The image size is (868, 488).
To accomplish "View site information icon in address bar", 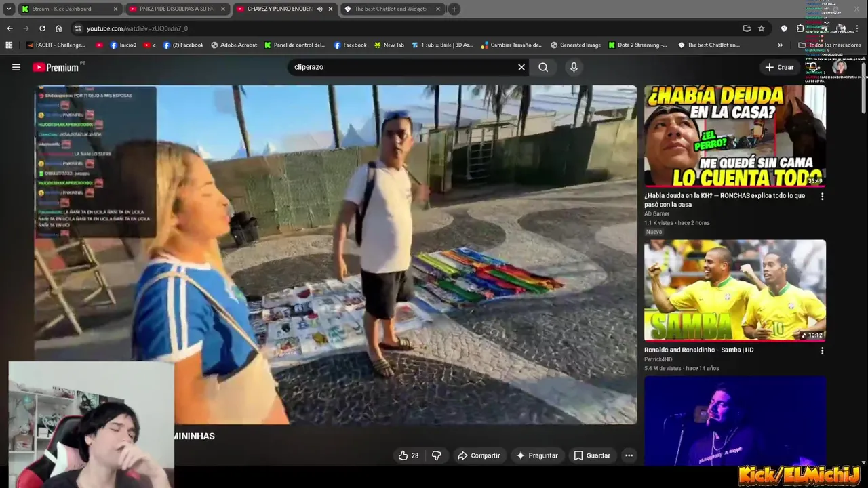I will (78, 28).
